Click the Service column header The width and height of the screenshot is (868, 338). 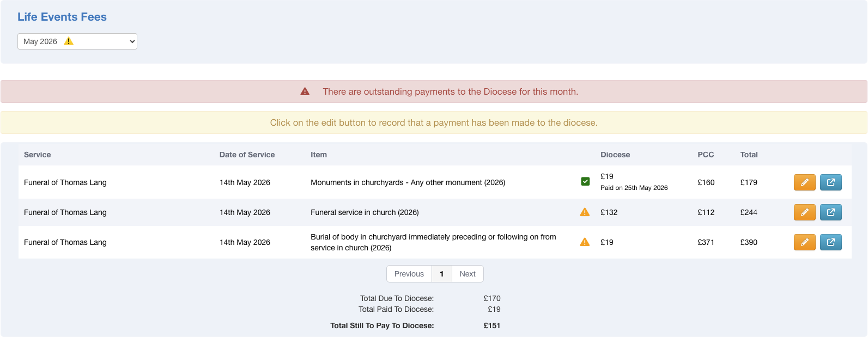pyautogui.click(x=37, y=155)
